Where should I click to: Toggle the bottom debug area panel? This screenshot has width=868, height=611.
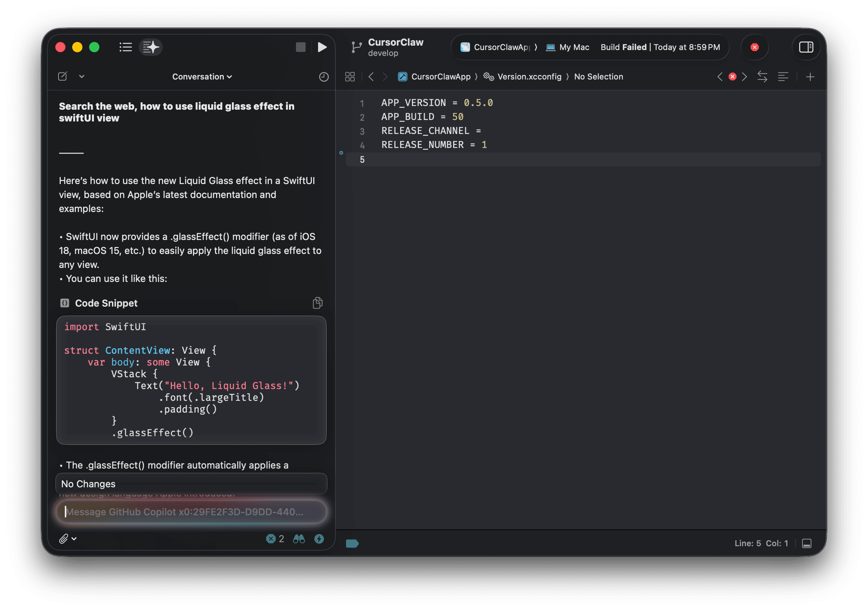(x=807, y=543)
